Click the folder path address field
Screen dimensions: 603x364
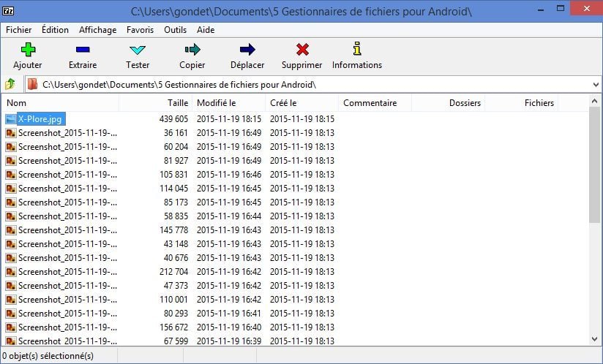[307, 85]
